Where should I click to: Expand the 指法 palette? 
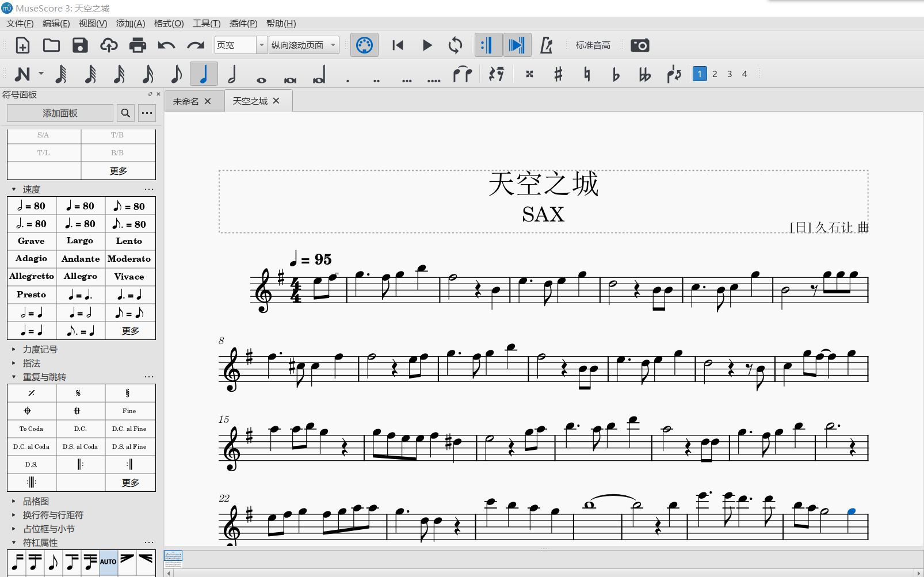pyautogui.click(x=14, y=363)
